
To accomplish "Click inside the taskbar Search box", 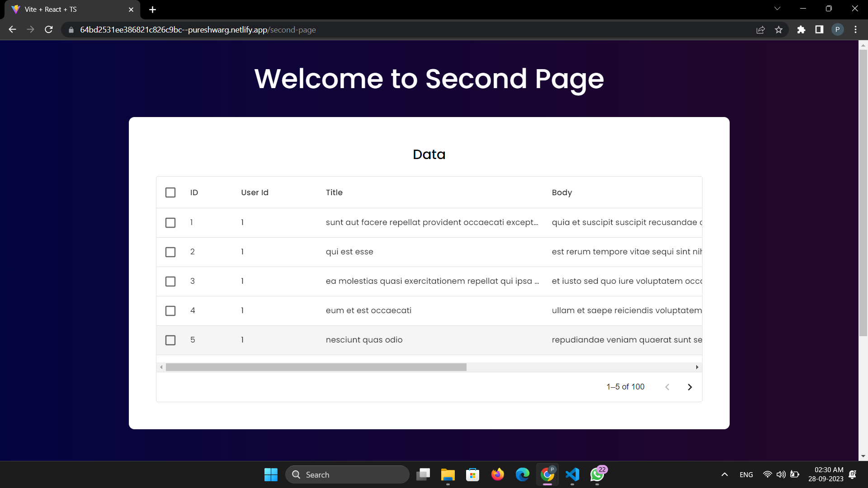I will point(348,474).
